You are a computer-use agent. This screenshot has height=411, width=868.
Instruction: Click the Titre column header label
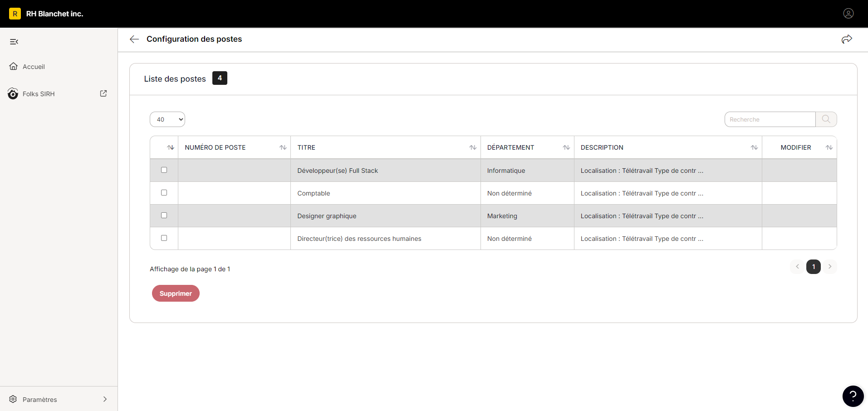tap(306, 147)
